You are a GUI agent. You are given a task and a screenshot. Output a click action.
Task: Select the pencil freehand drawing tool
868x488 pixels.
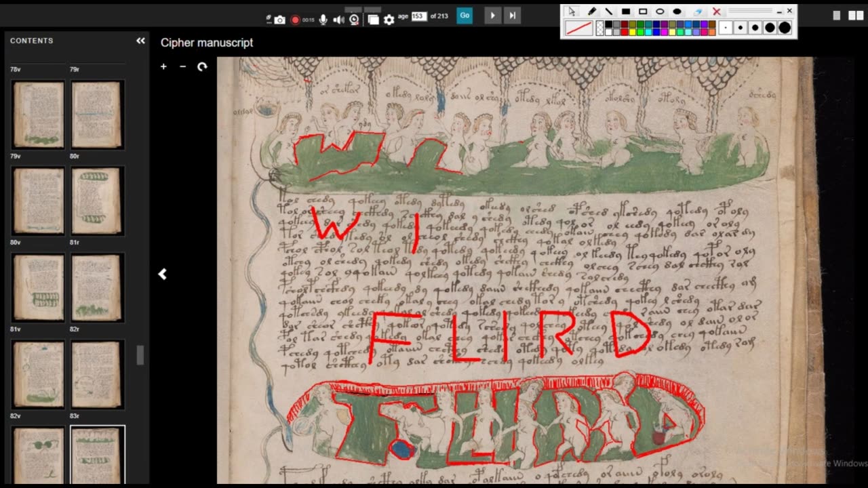[x=592, y=12]
